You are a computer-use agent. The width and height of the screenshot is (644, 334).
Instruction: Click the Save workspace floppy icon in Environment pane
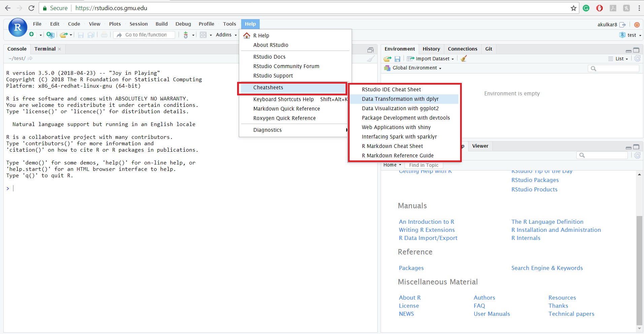coord(397,59)
